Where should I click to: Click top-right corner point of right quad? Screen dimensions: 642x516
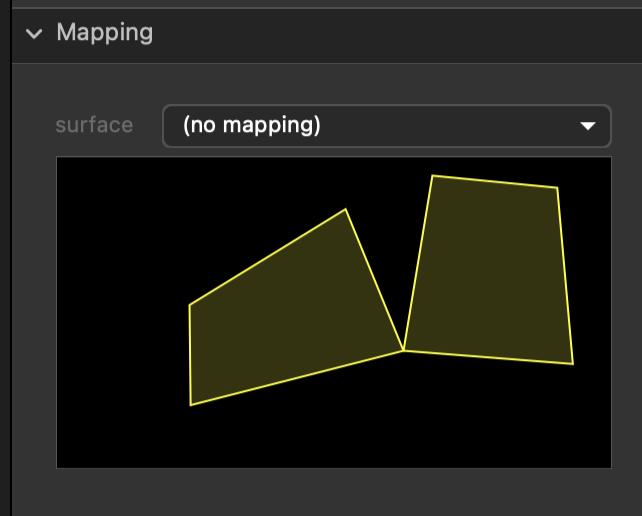pyautogui.click(x=557, y=187)
